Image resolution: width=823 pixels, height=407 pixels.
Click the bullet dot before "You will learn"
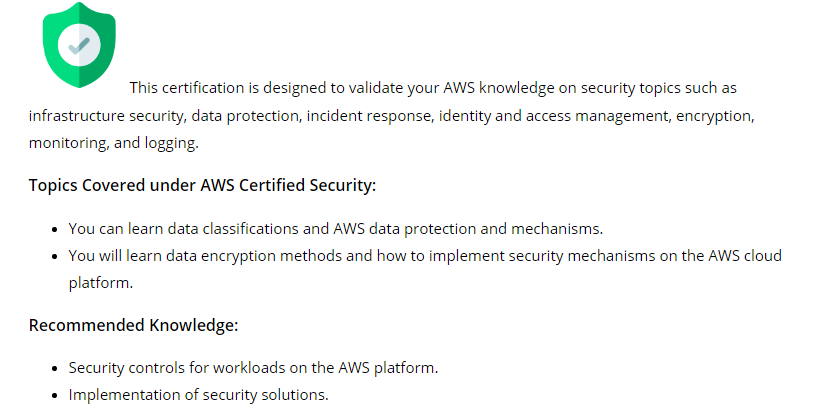(x=53, y=256)
